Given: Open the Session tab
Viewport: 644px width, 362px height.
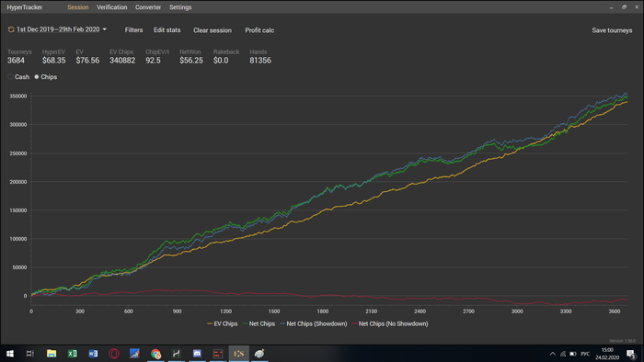Looking at the screenshot, I should [77, 7].
